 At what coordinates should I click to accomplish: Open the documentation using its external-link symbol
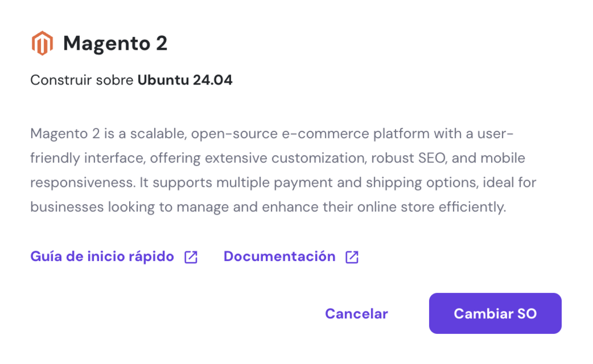(x=351, y=256)
